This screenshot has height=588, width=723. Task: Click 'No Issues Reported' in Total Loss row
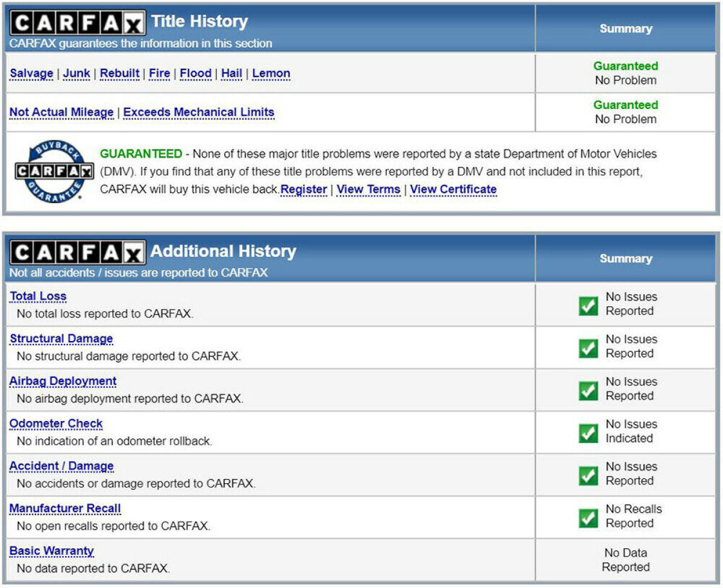point(631,304)
